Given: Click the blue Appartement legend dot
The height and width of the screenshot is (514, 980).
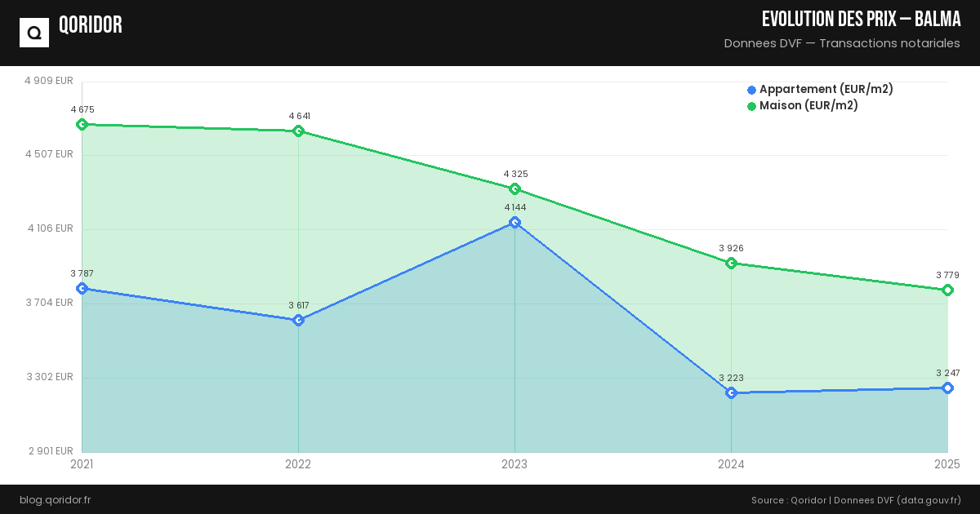Looking at the screenshot, I should [x=751, y=90].
